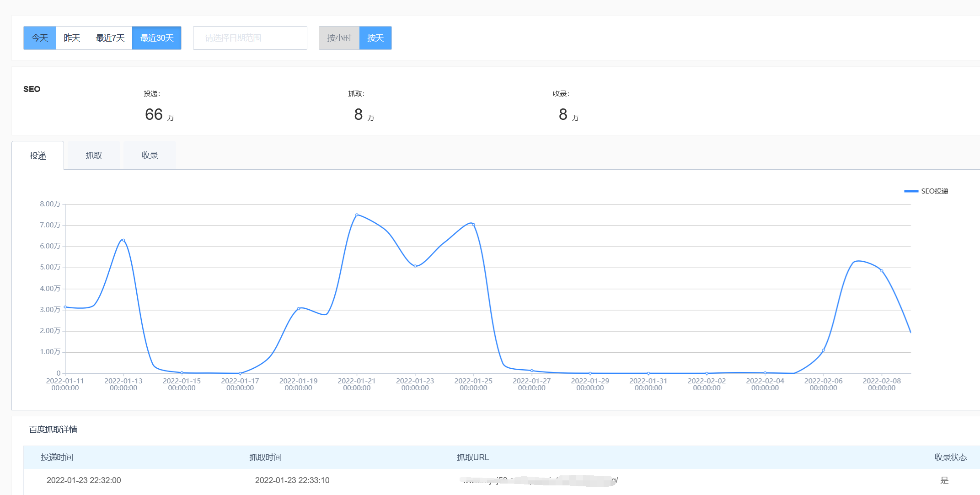Open the blurred crawled URL link
The image size is (980, 495).
(x=539, y=480)
